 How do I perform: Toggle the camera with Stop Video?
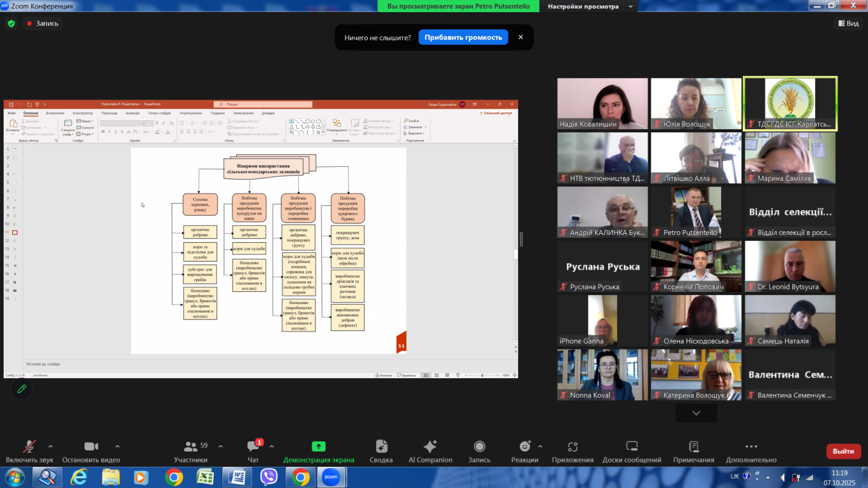[x=91, y=447]
